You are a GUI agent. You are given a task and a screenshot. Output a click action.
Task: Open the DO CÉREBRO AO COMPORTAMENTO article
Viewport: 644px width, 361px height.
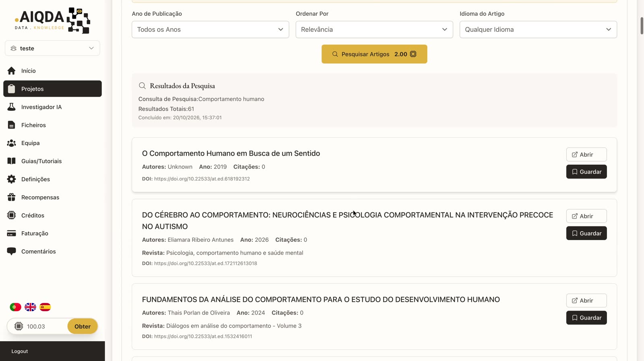[586, 216]
